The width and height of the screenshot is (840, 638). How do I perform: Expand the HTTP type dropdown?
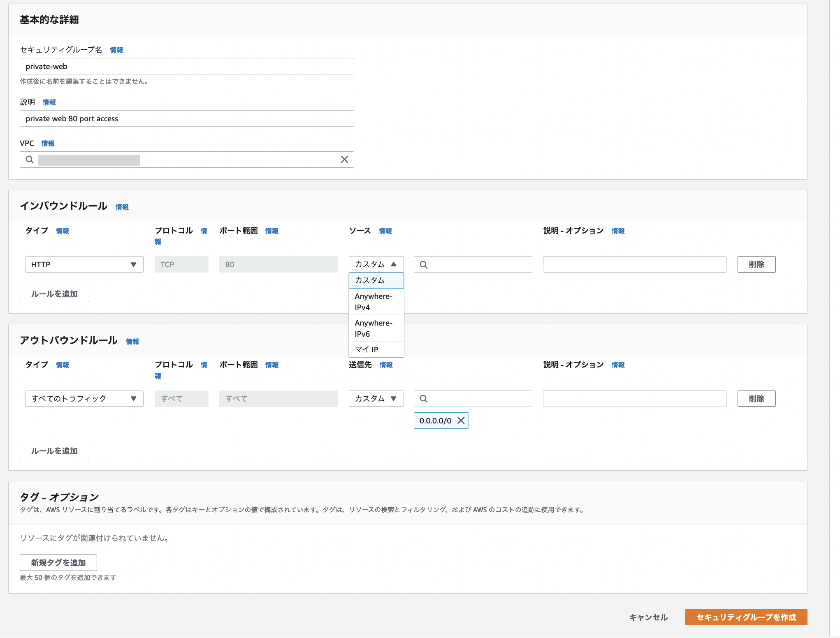[x=84, y=264]
